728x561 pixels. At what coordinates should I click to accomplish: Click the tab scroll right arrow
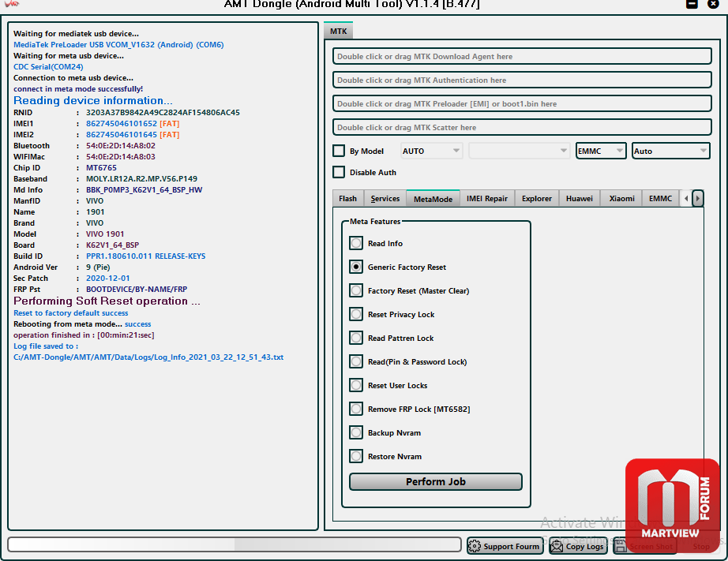tap(697, 199)
